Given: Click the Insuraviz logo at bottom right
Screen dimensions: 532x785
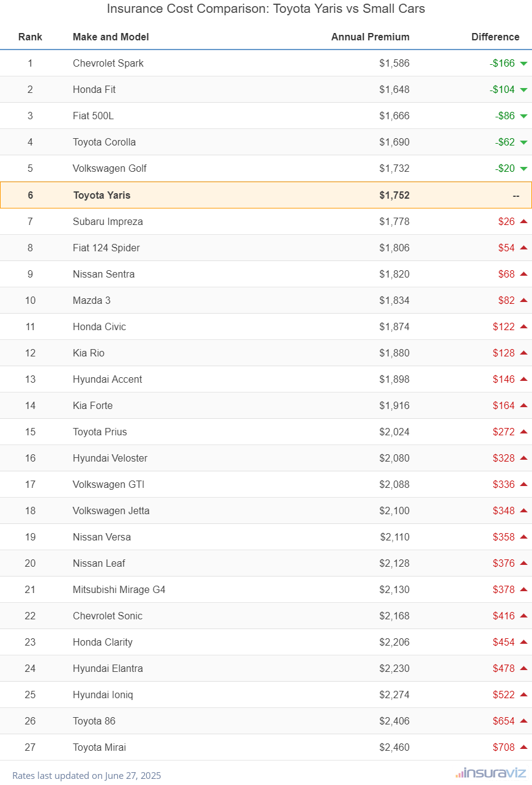Looking at the screenshot, I should point(490,773).
